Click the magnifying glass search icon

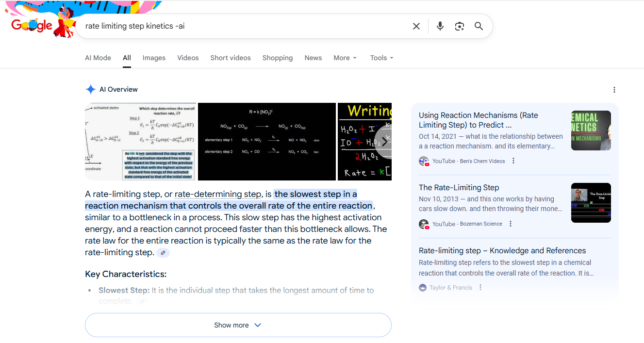pyautogui.click(x=479, y=26)
